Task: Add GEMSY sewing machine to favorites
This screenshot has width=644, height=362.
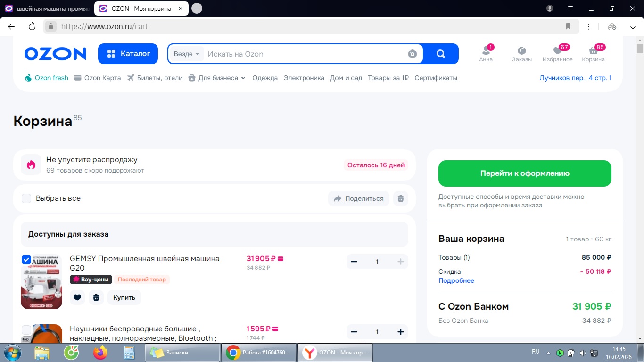Action: point(77,297)
